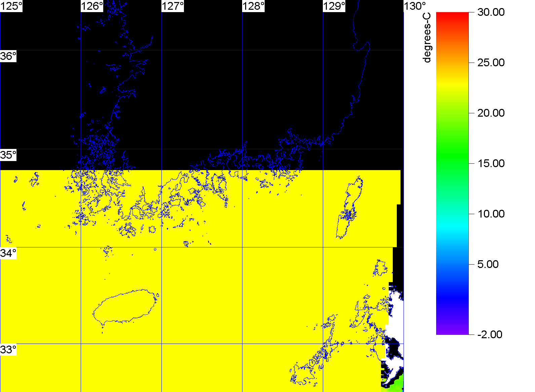Click the 36° latitude label
The width and height of the screenshot is (535, 392).
tap(8, 56)
